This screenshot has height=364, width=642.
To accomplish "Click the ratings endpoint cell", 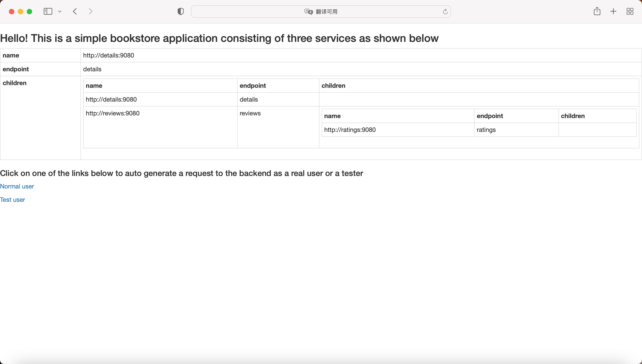I will pos(486,130).
